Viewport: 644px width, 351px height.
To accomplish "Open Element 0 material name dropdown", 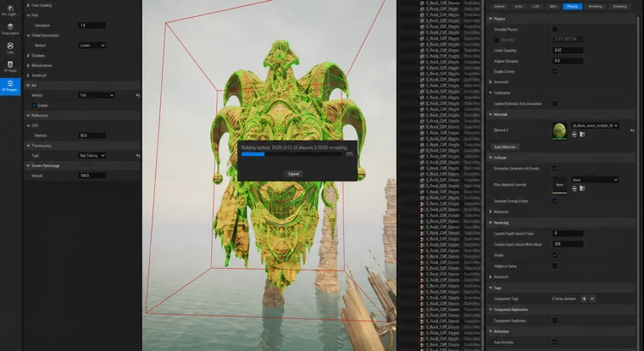I will pos(595,125).
